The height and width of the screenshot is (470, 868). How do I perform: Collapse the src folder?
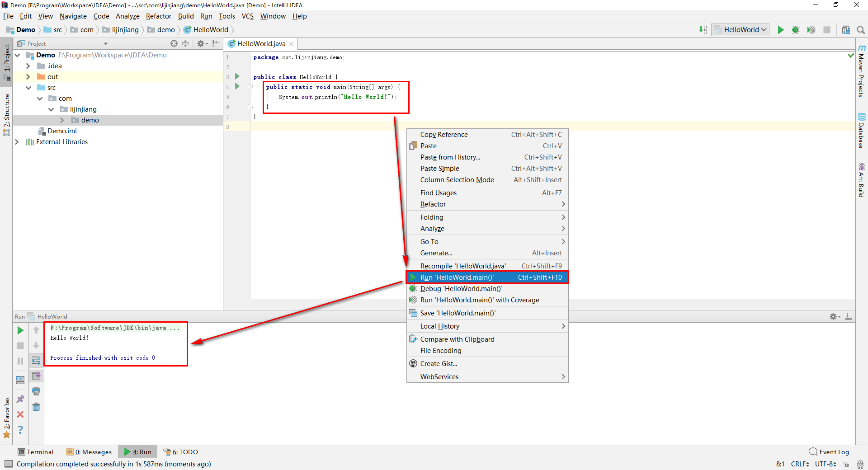click(x=28, y=88)
